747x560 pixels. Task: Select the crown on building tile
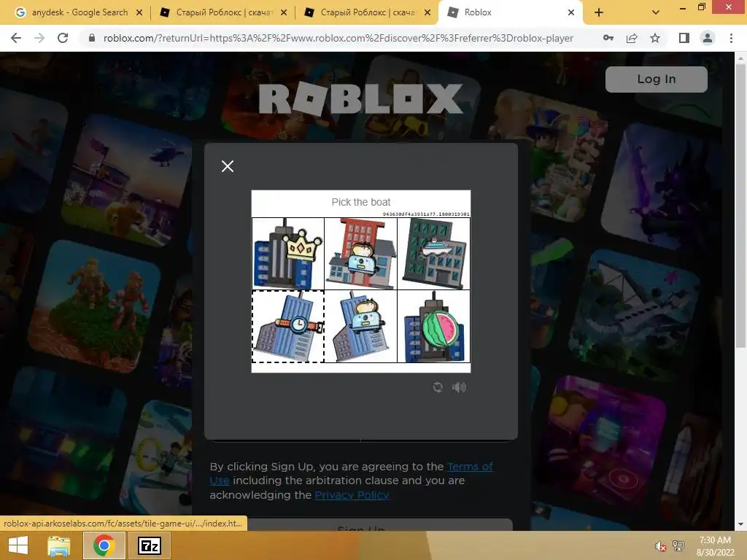(x=288, y=254)
